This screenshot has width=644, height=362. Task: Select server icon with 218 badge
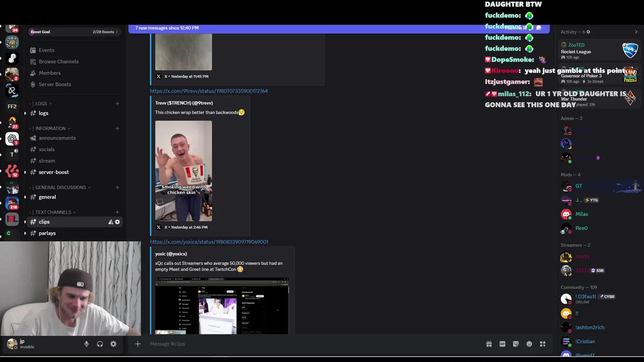pyautogui.click(x=12, y=203)
